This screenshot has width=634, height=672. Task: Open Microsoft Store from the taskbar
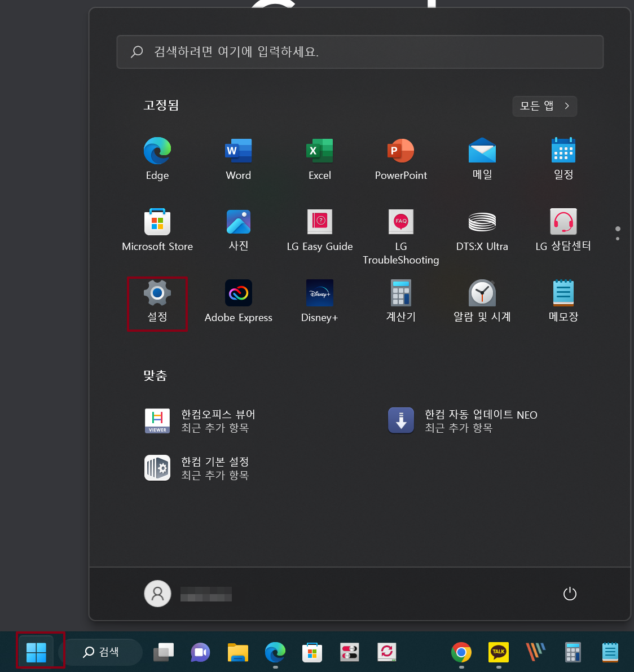coord(312,652)
